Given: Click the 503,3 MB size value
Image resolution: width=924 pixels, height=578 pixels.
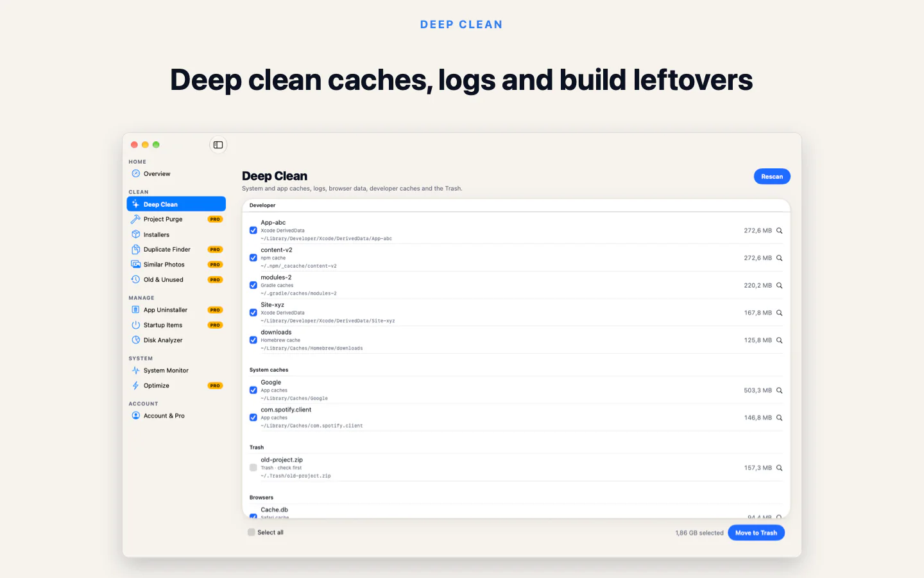Looking at the screenshot, I should pos(758,390).
